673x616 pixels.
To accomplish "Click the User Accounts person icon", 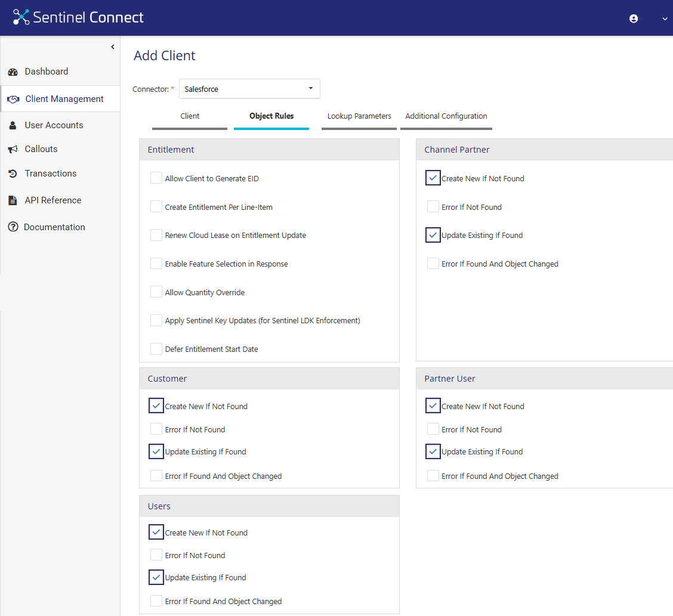I will pos(13,126).
